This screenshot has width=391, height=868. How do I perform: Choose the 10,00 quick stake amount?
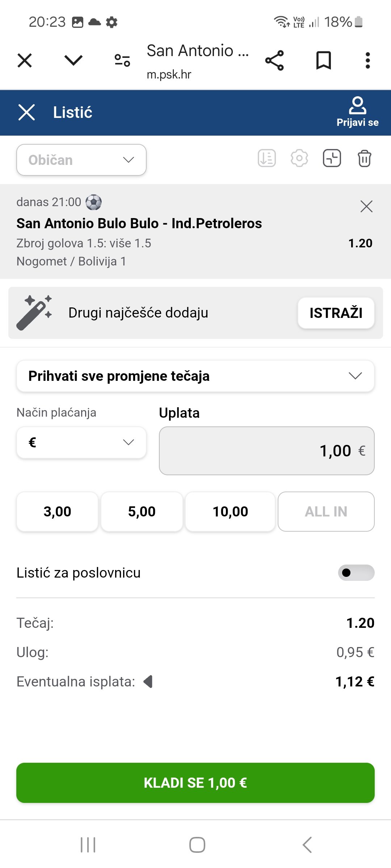click(x=230, y=511)
